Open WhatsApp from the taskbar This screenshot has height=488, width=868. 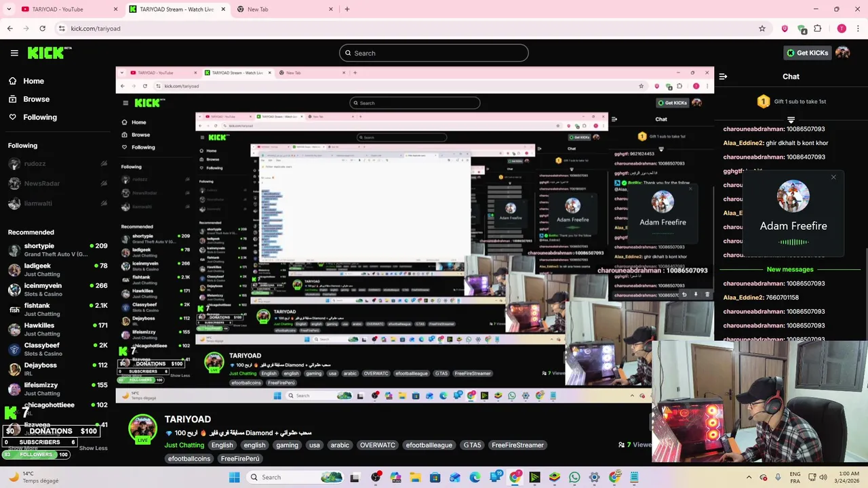click(574, 477)
